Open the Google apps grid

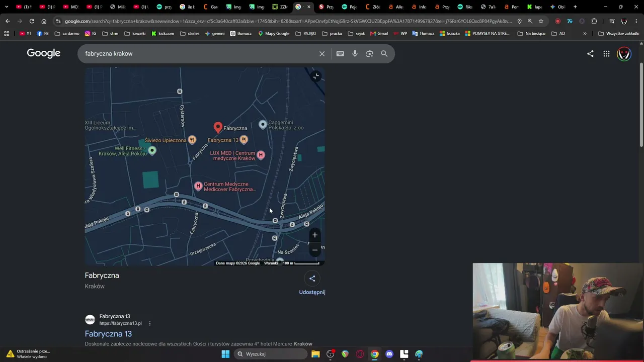(x=606, y=54)
